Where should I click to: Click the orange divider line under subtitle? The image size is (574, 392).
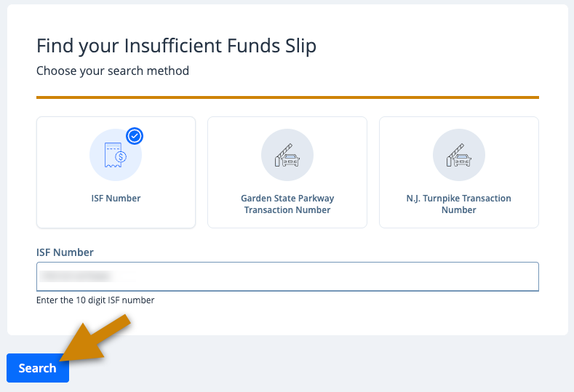pos(288,97)
